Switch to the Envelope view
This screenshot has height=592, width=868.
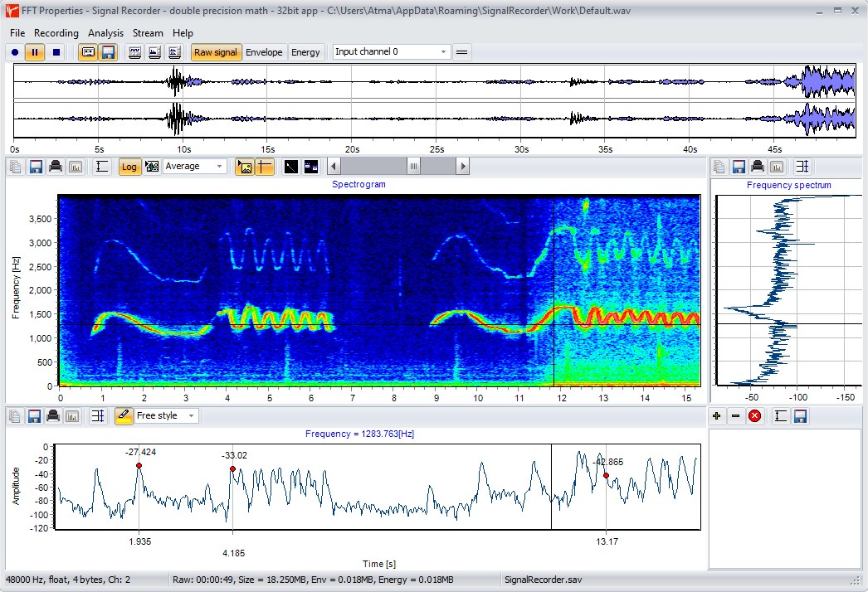(264, 52)
